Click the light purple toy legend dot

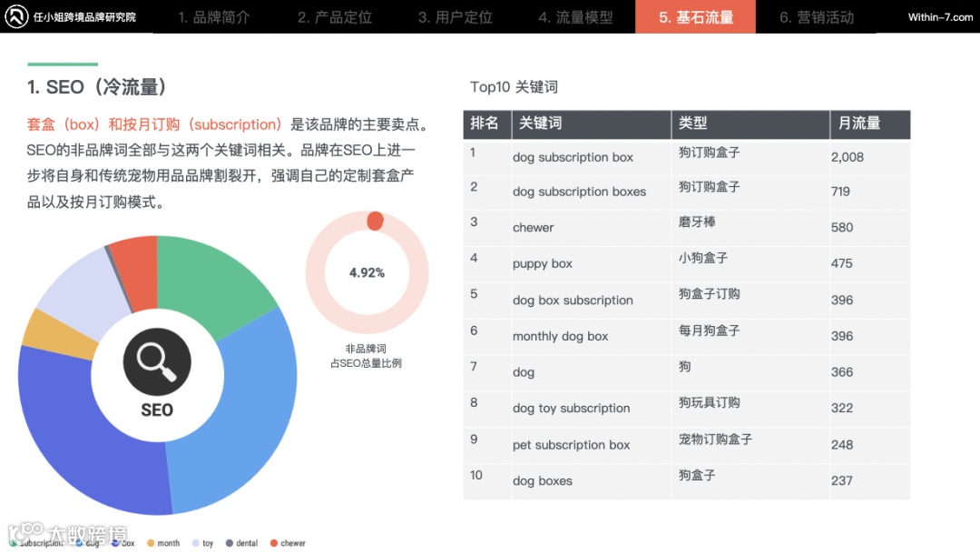(195, 543)
